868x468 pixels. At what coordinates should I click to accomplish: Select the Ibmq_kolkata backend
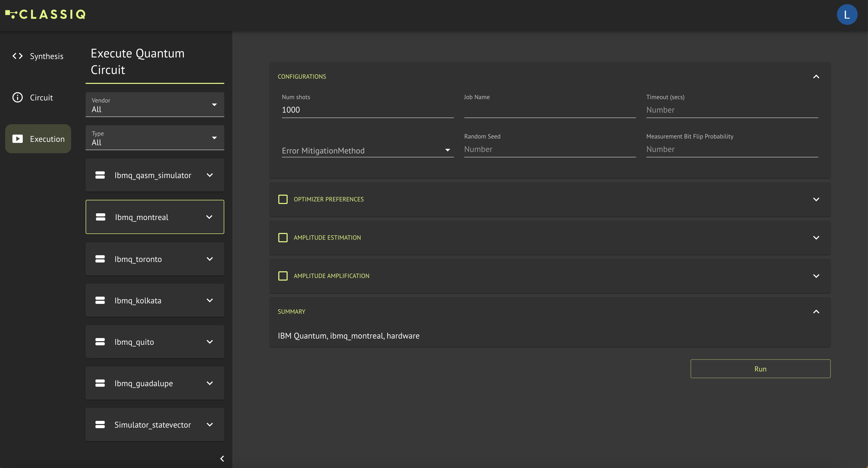155,300
